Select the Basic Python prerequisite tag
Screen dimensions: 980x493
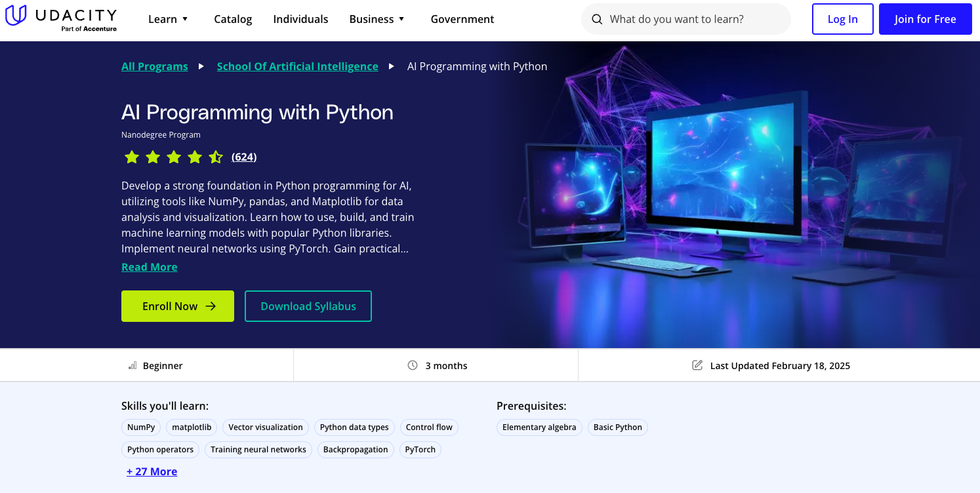coord(618,427)
